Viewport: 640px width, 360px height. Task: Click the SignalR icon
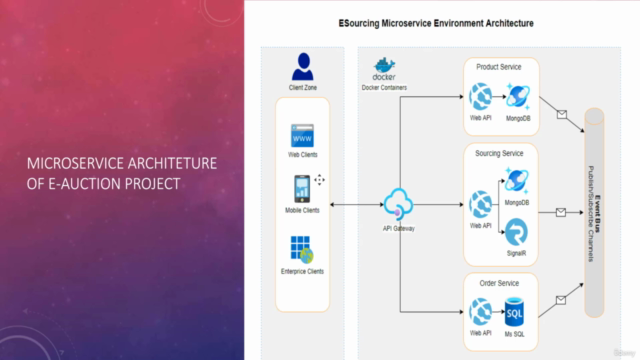(516, 232)
